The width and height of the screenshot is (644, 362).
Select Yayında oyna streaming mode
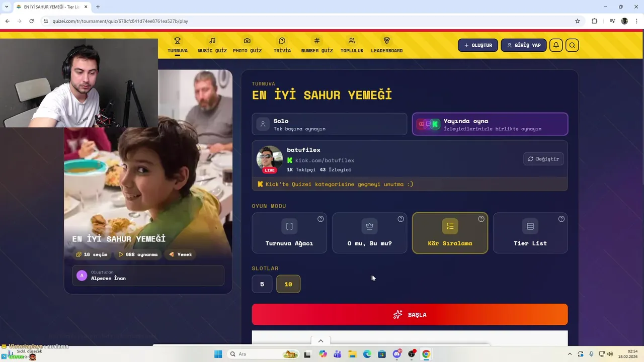coord(490,124)
